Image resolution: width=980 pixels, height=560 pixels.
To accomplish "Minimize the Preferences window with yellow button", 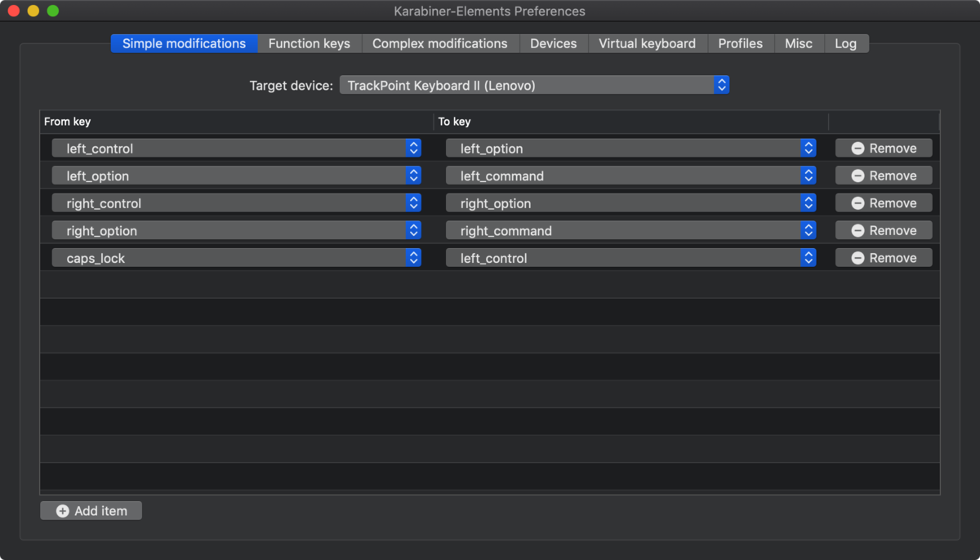I will pos(33,11).
